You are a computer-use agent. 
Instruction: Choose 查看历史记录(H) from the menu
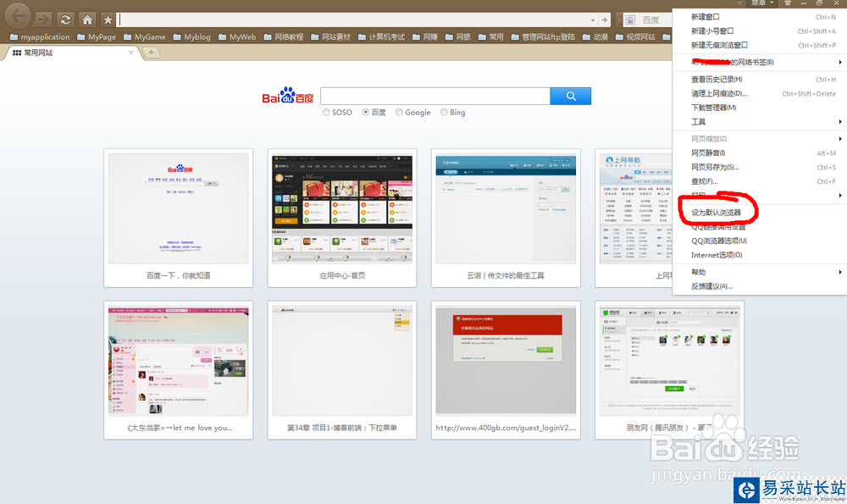click(760, 80)
